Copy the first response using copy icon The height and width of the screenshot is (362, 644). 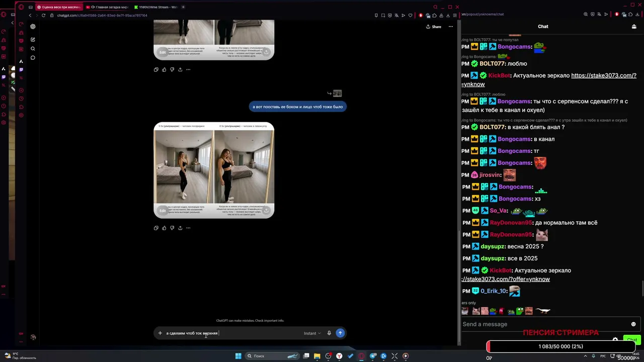156,69
